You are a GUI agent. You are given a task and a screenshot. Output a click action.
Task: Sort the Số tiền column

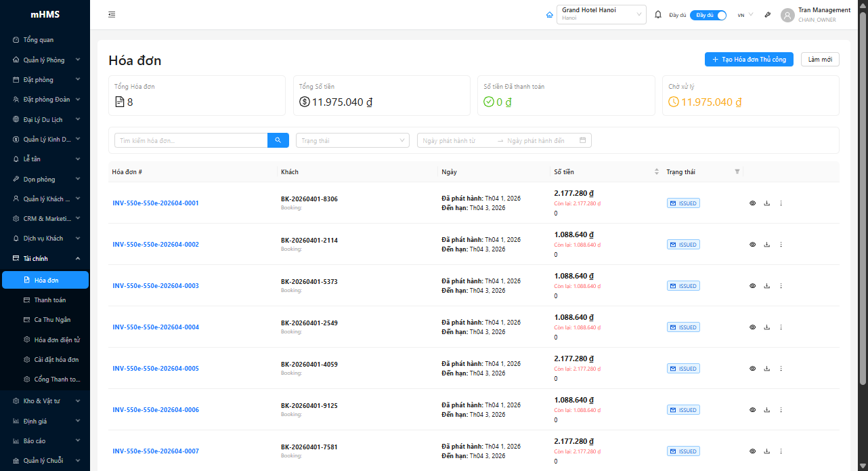click(x=656, y=172)
